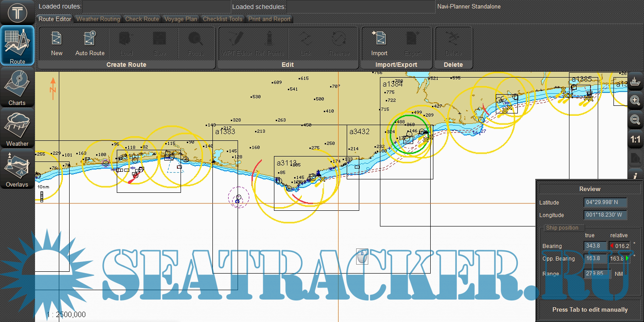
Task: Zoom out on the chart
Action: coord(635,120)
